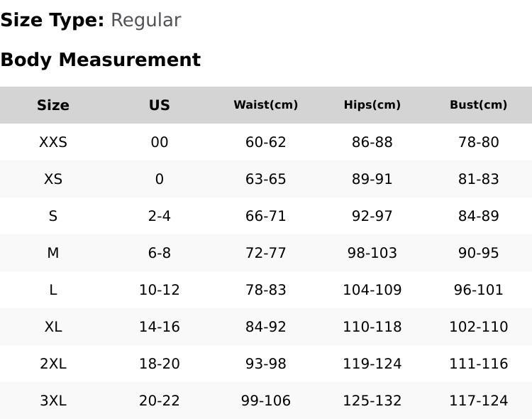
Task: Select the XS size cell
Action: (x=53, y=179)
